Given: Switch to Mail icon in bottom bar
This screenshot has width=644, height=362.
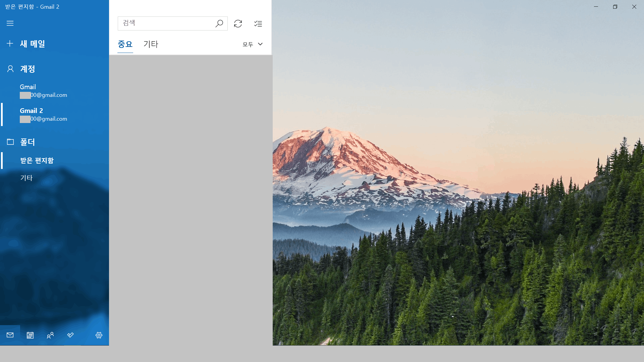Looking at the screenshot, I should pyautogui.click(x=10, y=335).
